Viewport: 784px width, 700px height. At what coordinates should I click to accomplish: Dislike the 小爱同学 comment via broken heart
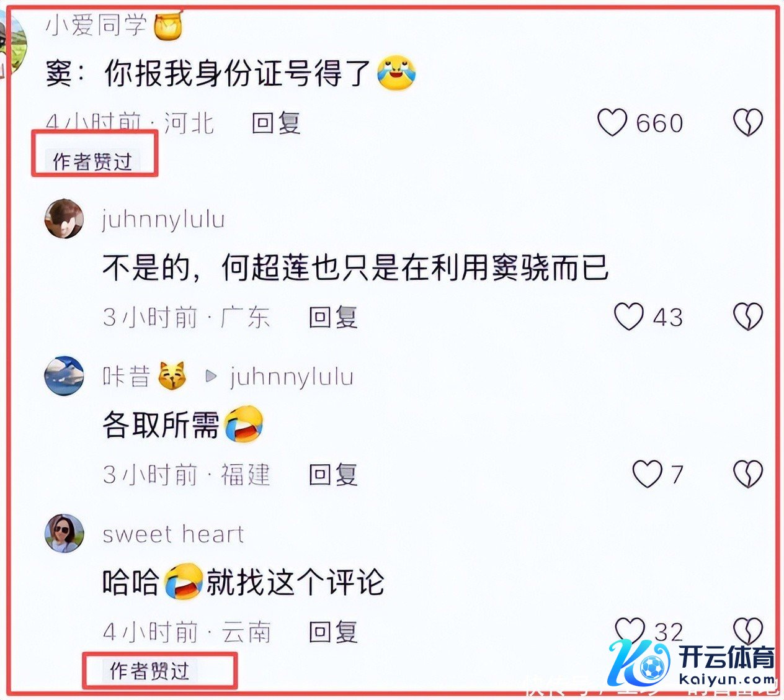[x=748, y=122]
